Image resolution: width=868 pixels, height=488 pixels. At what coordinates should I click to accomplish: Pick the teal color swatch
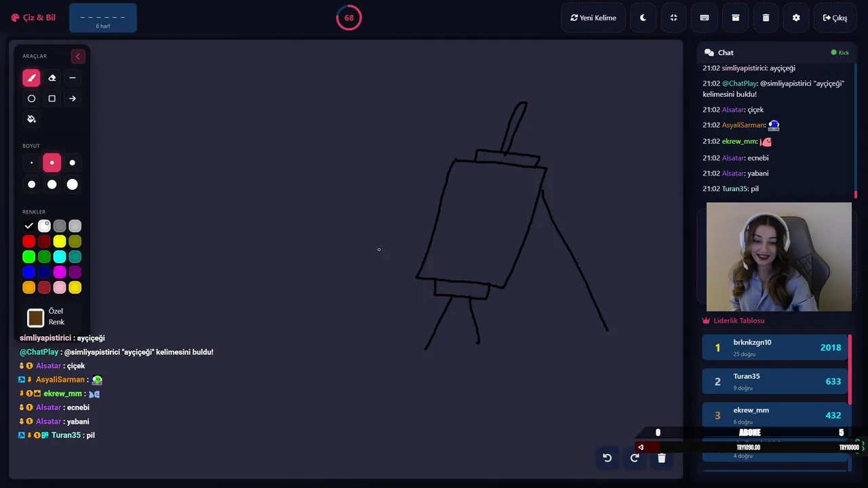point(75,257)
